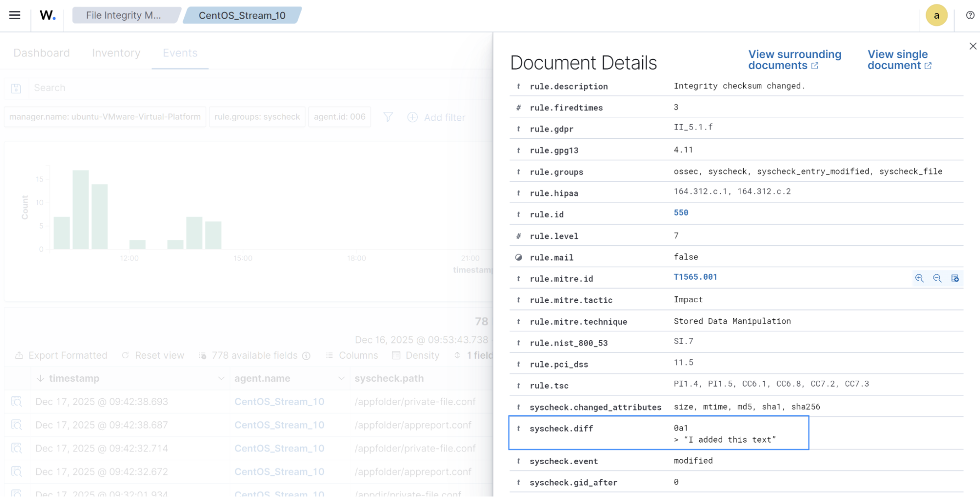This screenshot has height=497, width=980.
Task: Filter for value on rule.mitre.id row
Action: pos(919,278)
